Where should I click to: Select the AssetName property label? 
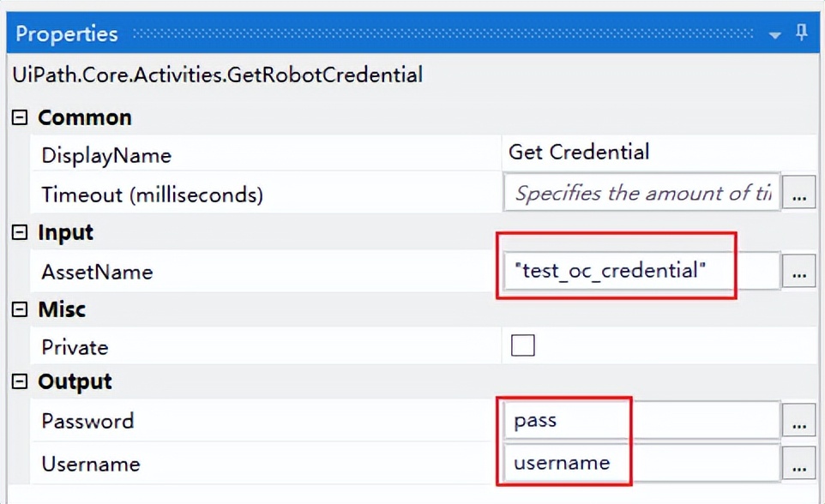click(x=97, y=273)
